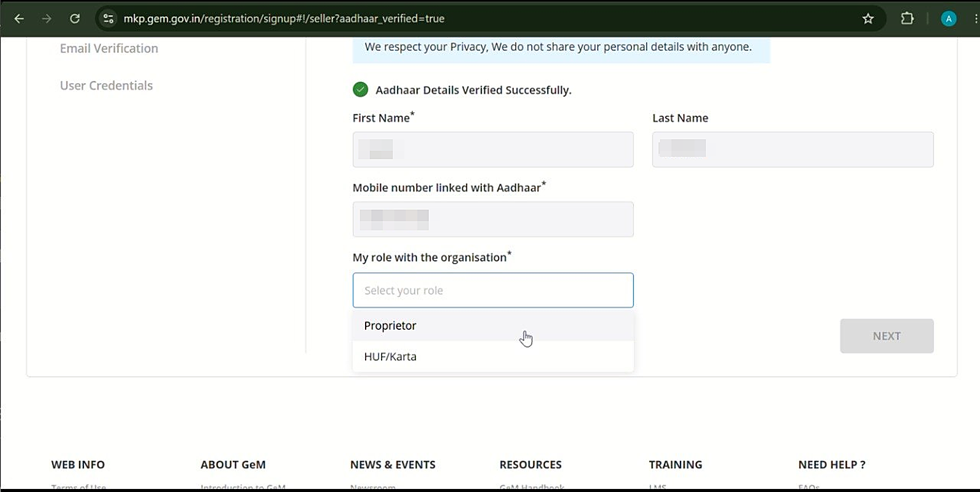Bookmark this page with the star icon
The width and height of the screenshot is (980, 492).
[868, 18]
